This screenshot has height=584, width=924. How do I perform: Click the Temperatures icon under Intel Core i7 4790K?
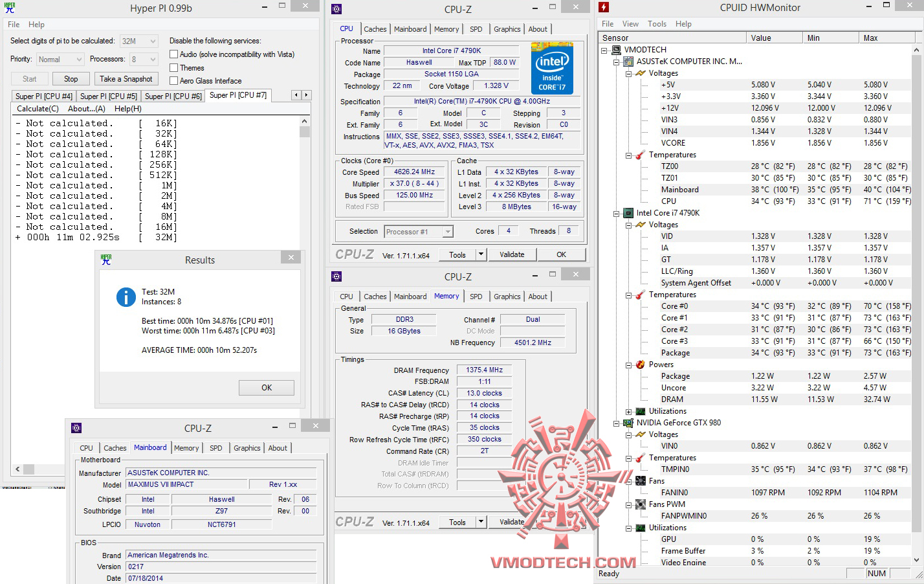(x=641, y=295)
